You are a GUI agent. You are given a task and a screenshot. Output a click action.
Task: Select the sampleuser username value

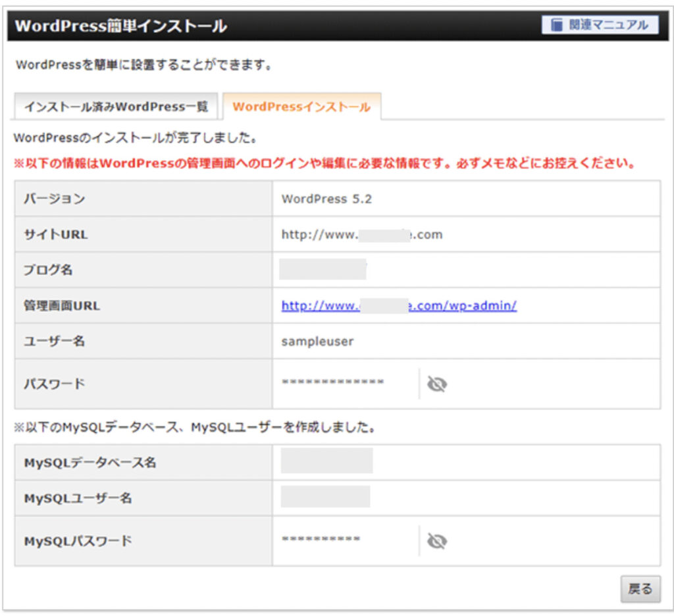tap(317, 342)
